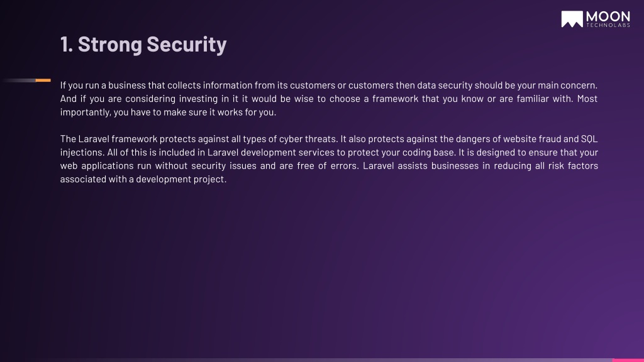This screenshot has height=362, width=644.
Task: Select the '1. Strong Security' heading
Action: pos(143,44)
